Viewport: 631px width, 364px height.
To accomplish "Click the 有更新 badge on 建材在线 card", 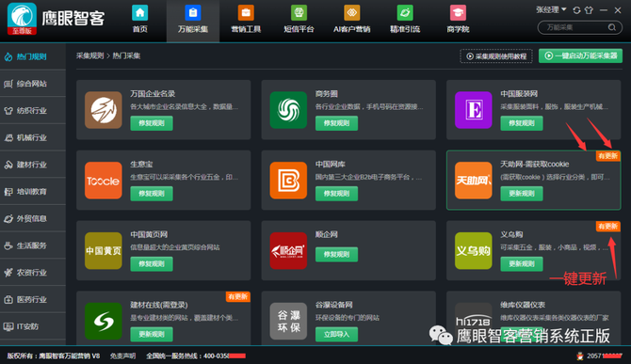I will [238, 296].
